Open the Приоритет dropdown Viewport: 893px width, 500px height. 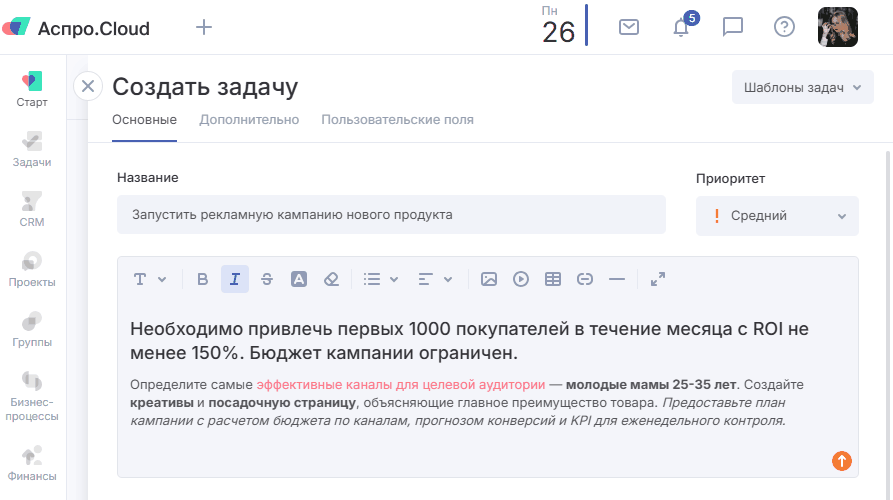pyautogui.click(x=777, y=215)
